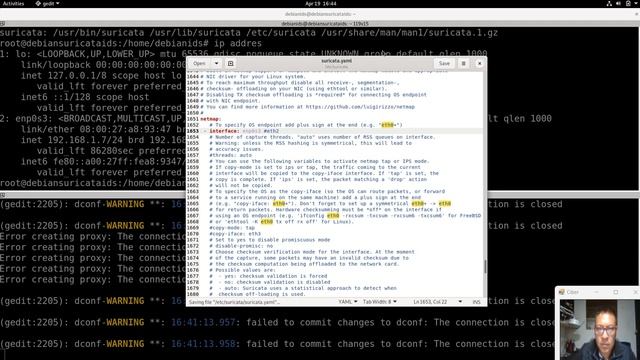Viewport: 640px width, 360px height.
Task: Click highlighted 'eth0' on line 1668
Action: pos(267,222)
